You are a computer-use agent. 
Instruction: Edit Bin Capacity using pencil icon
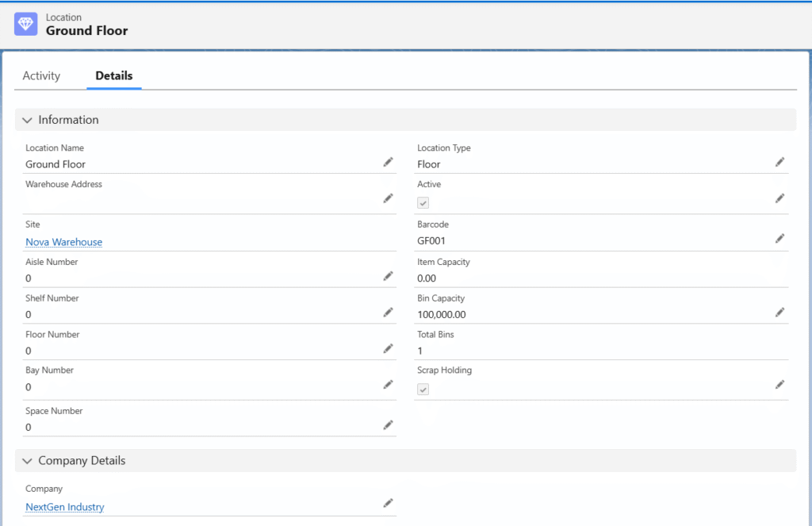coord(779,313)
